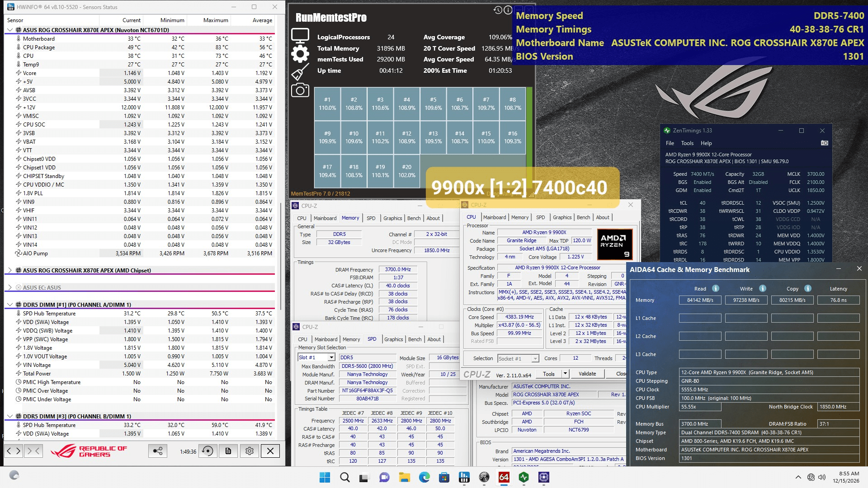Click info icon next to AIDA64 Copy

click(808, 288)
